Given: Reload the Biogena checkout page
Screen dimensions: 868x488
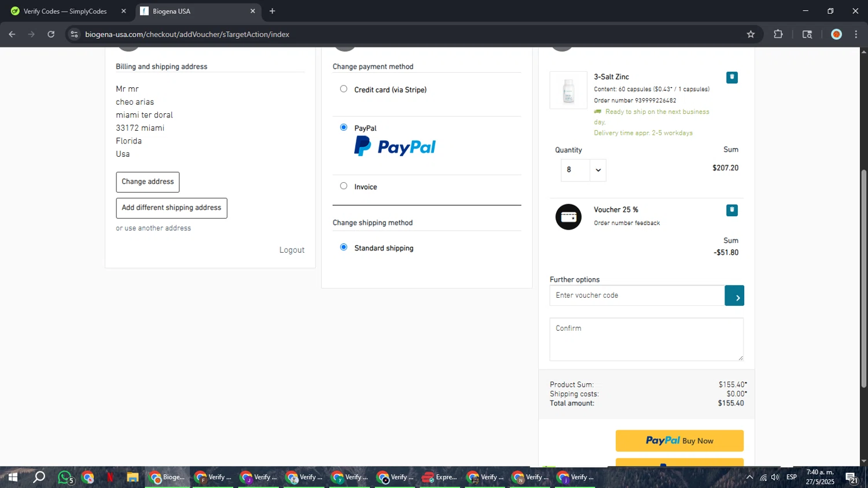Looking at the screenshot, I should 51,34.
